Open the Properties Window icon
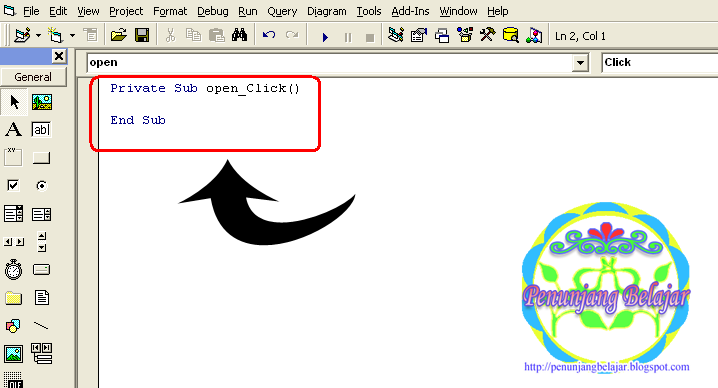Viewport: 718px width, 388px height. [419, 35]
